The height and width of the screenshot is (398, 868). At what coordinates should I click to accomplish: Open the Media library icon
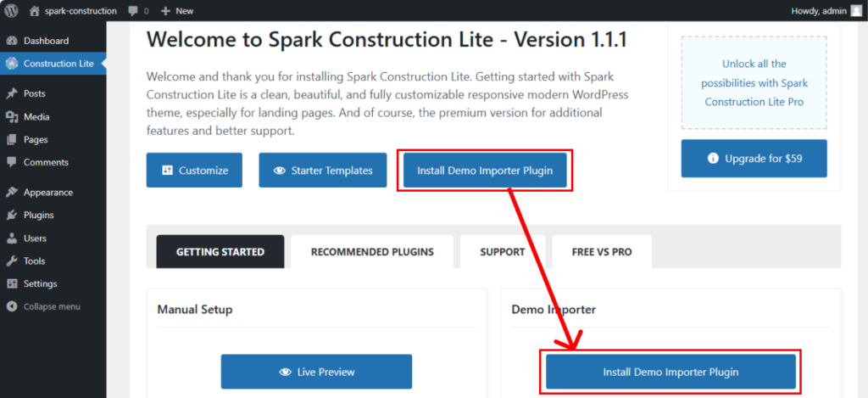(11, 116)
